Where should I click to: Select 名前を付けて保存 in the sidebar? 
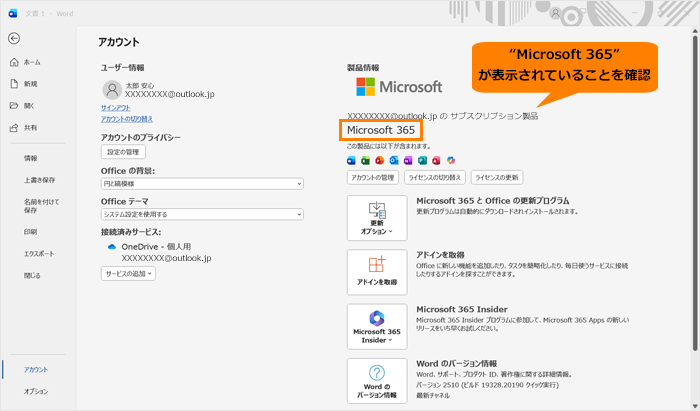42,206
